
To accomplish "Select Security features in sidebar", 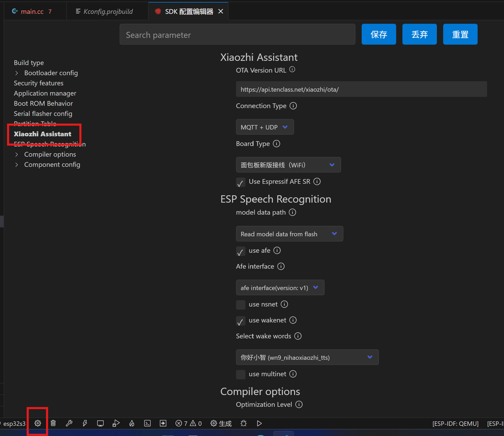I will pyautogui.click(x=39, y=83).
